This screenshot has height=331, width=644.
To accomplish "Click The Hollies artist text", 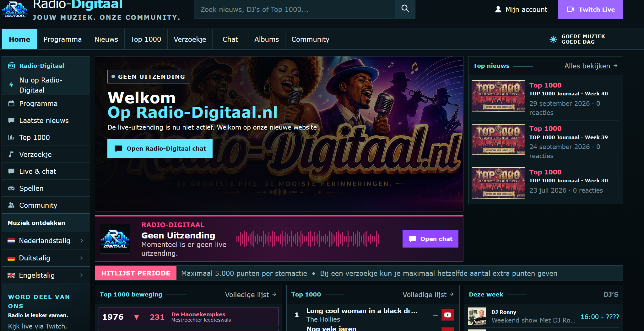I will (x=323, y=319).
